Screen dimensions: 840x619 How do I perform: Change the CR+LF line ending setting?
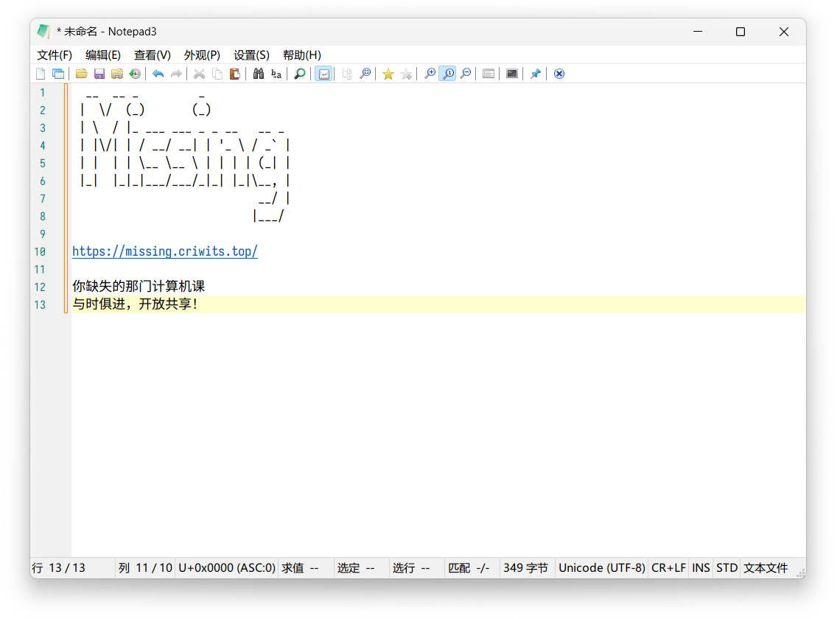(668, 568)
